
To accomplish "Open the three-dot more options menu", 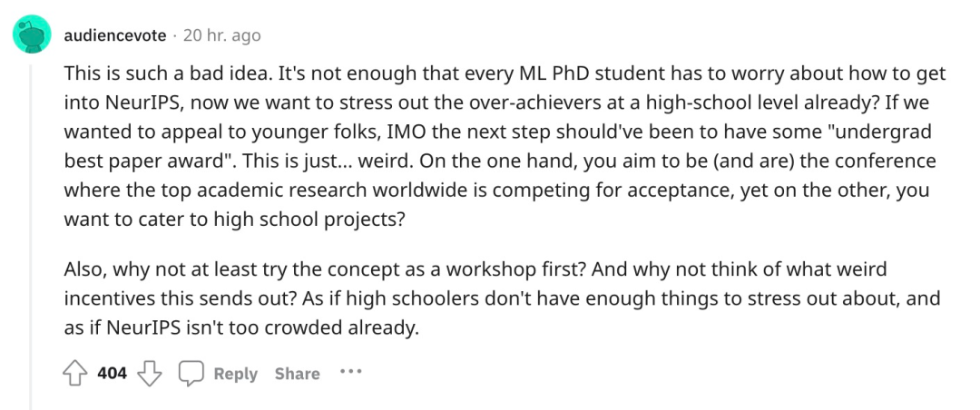I will pyautogui.click(x=349, y=372).
